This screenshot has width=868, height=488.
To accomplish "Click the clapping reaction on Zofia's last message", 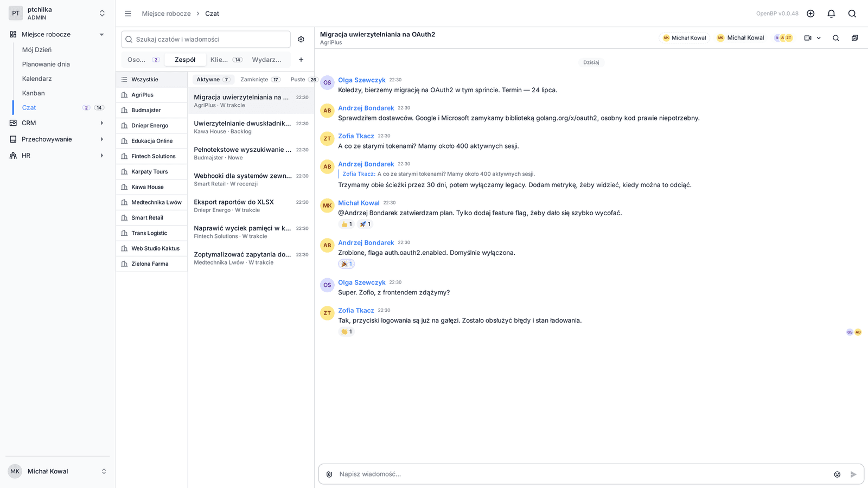I will coord(346,332).
